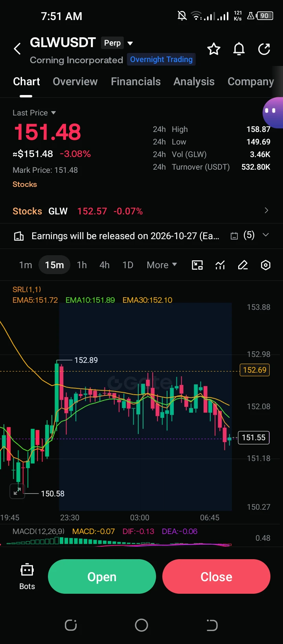This screenshot has width=283, height=644.
Task: Tap the 24h Turnover value 532.80K
Action: [x=256, y=167]
